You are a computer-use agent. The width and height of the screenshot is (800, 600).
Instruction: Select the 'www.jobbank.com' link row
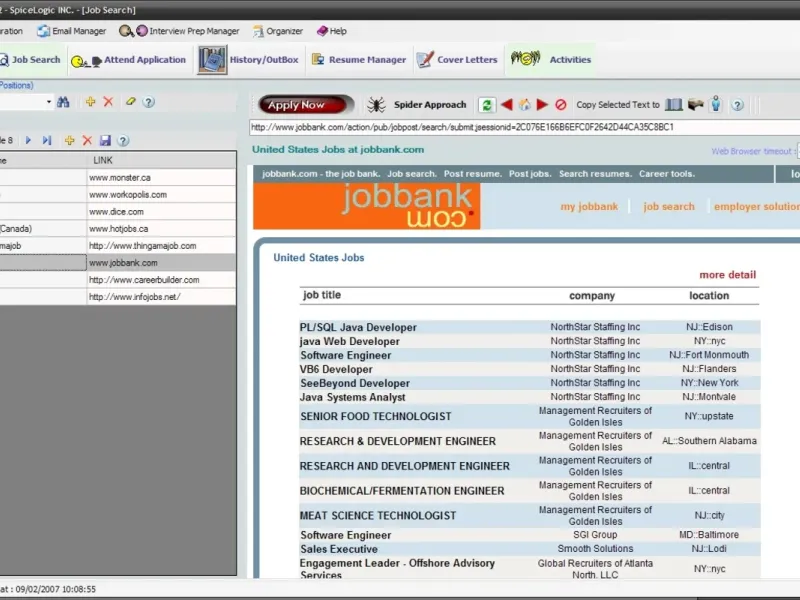point(161,263)
